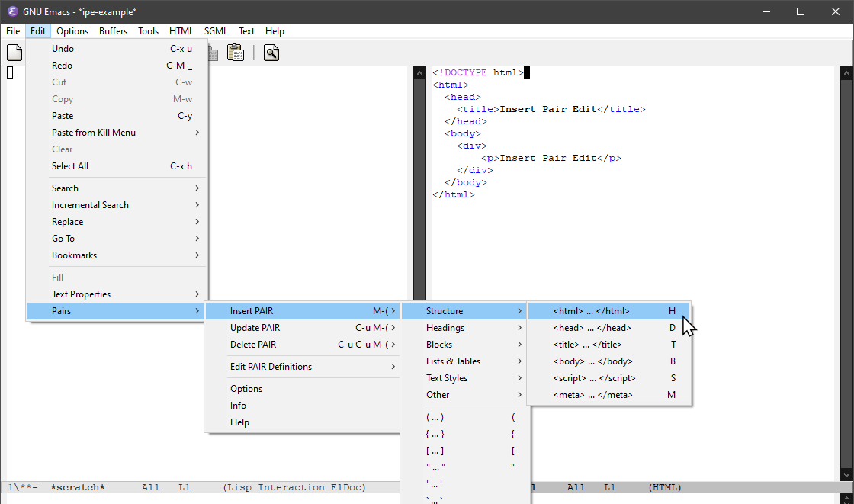Expand the Text Properties submenu
The image size is (854, 504).
[117, 294]
